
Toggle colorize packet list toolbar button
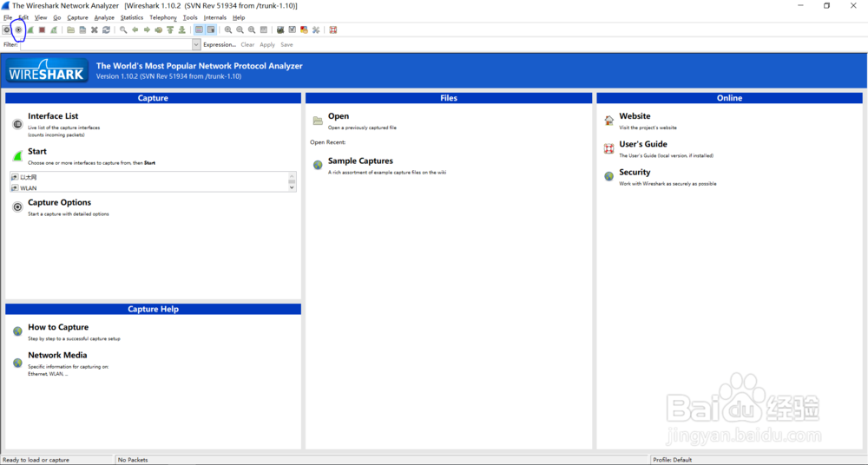pos(200,29)
